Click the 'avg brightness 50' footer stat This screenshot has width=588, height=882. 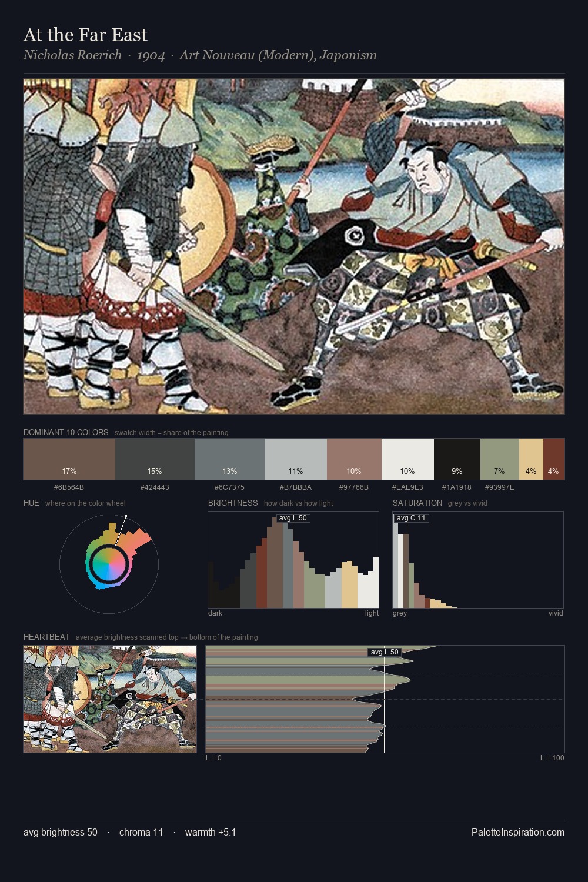coord(61,832)
